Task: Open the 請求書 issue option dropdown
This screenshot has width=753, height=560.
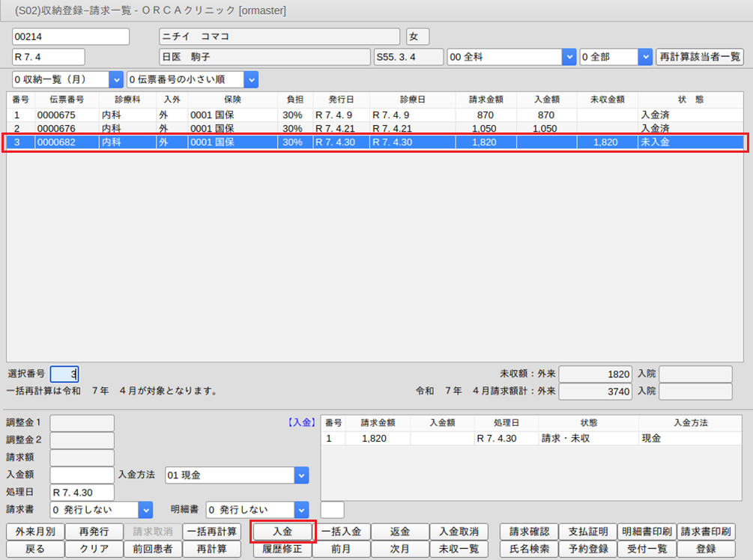Action: click(145, 510)
